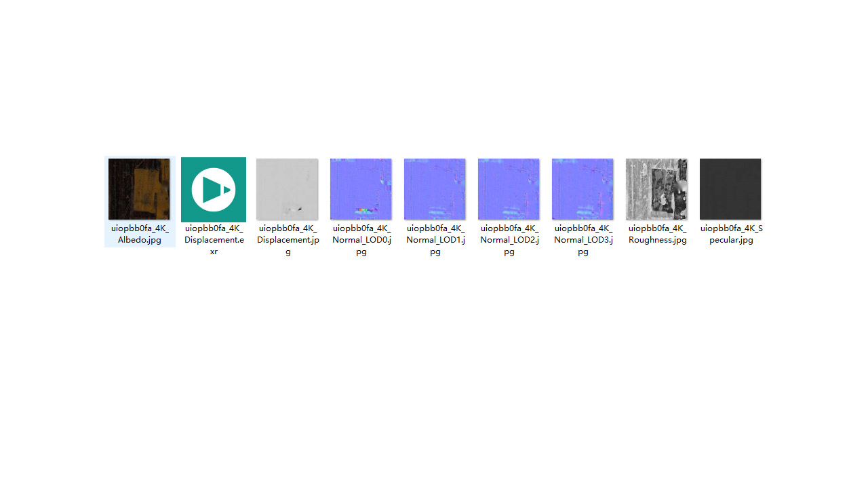The image size is (868, 488).
Task: Select the gray Displacement.jpg thumbnail
Action: coord(287,189)
